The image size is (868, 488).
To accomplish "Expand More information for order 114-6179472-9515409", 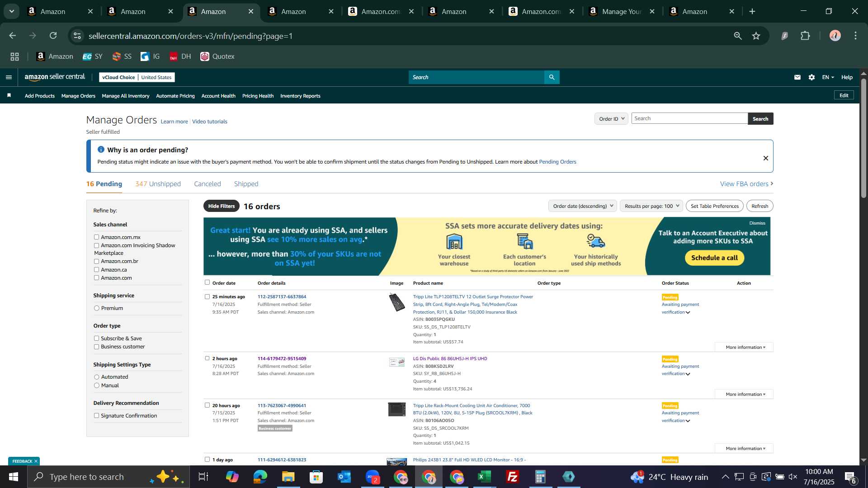I will [x=744, y=394].
